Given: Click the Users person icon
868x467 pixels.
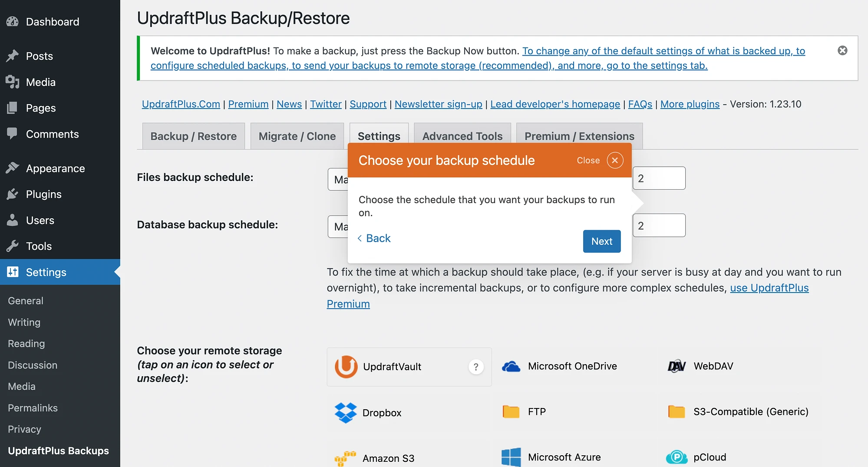Looking at the screenshot, I should coord(13,220).
